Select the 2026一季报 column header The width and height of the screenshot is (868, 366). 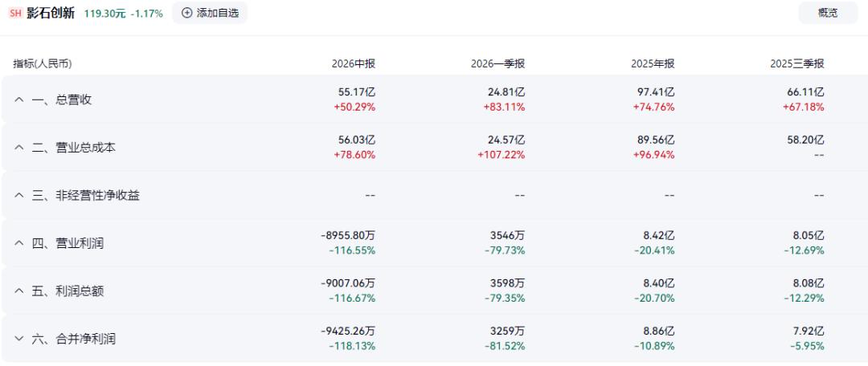497,64
